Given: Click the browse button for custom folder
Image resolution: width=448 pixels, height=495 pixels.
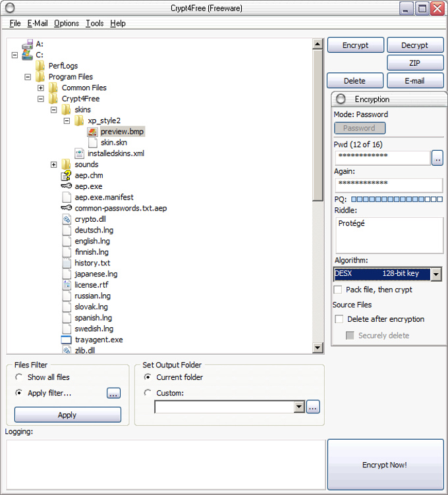Looking at the screenshot, I should pyautogui.click(x=313, y=407).
